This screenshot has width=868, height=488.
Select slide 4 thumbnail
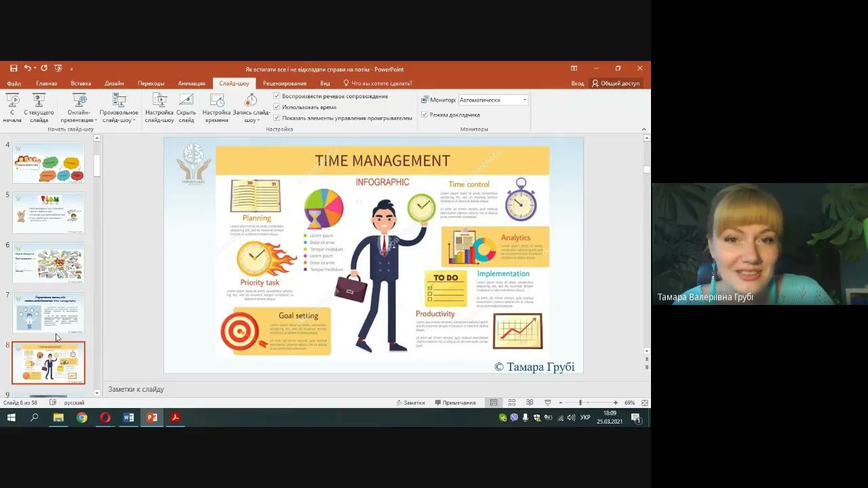click(48, 163)
